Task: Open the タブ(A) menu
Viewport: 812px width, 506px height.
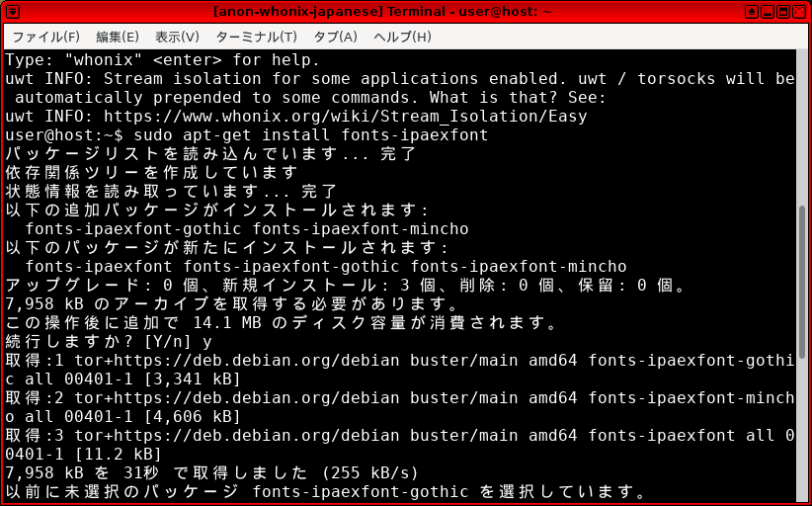Action: (x=335, y=37)
